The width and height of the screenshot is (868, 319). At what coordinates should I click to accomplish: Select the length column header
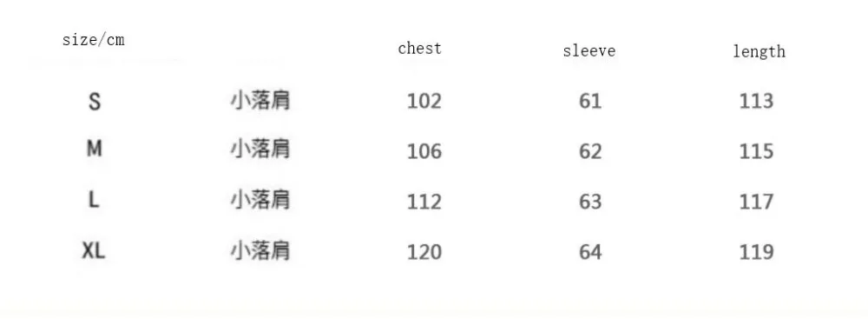(759, 51)
